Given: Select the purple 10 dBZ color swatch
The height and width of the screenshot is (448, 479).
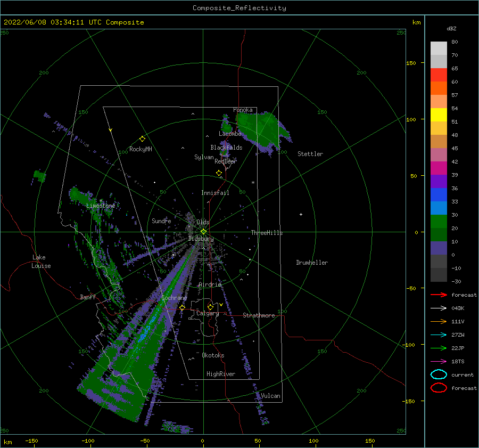Looking at the screenshot, I should point(439,248).
